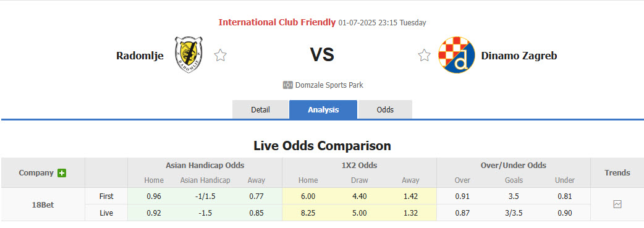Click the Dinamo Zagreb club crest
644x228 pixels.
pyautogui.click(x=456, y=55)
